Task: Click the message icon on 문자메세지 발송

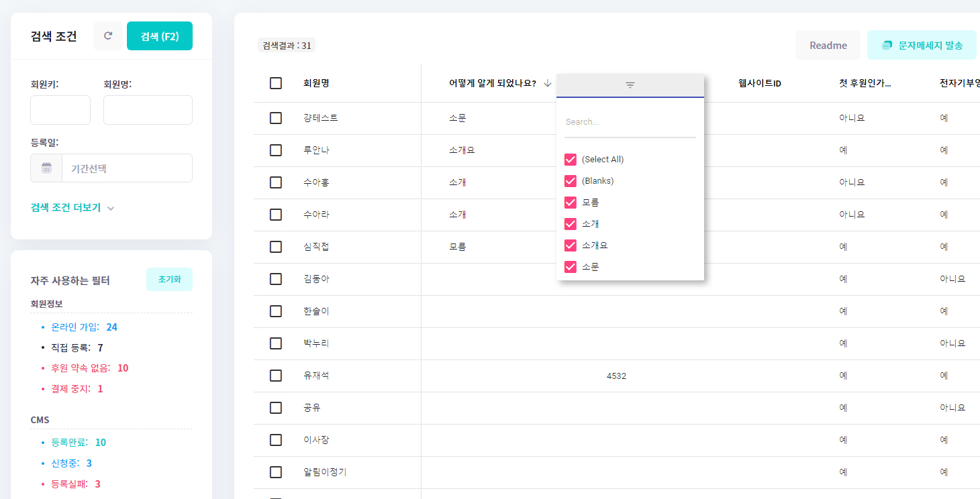Action: coord(887,46)
